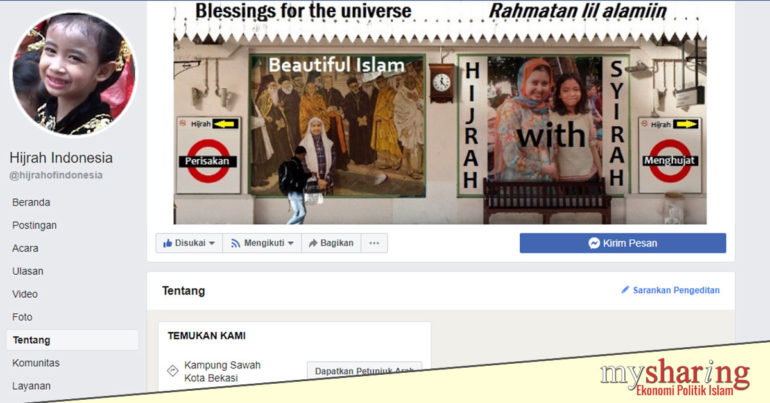Go to Postingan in sidebar

[x=34, y=225]
